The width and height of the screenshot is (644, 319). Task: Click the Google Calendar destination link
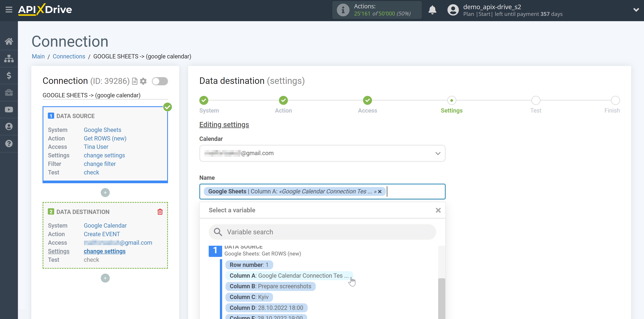point(105,226)
